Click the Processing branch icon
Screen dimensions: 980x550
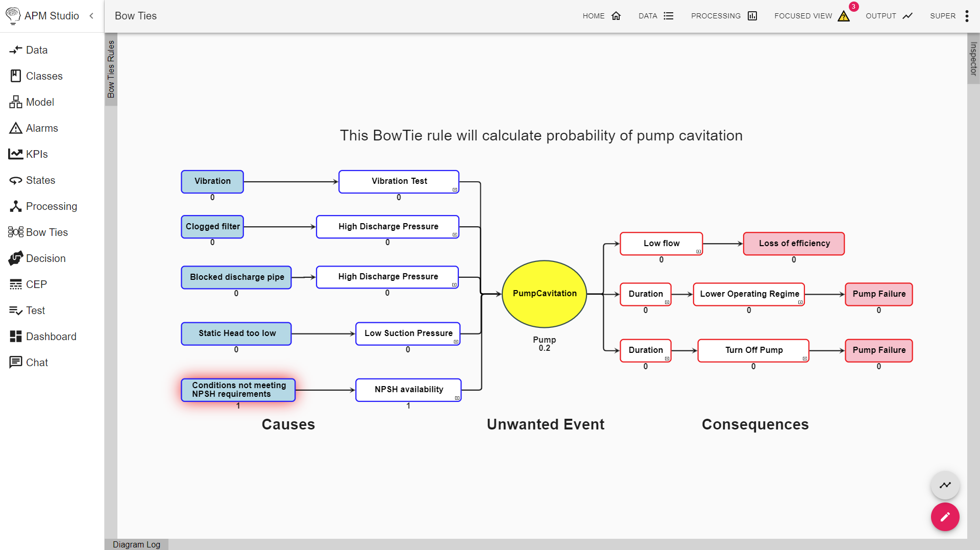15,206
